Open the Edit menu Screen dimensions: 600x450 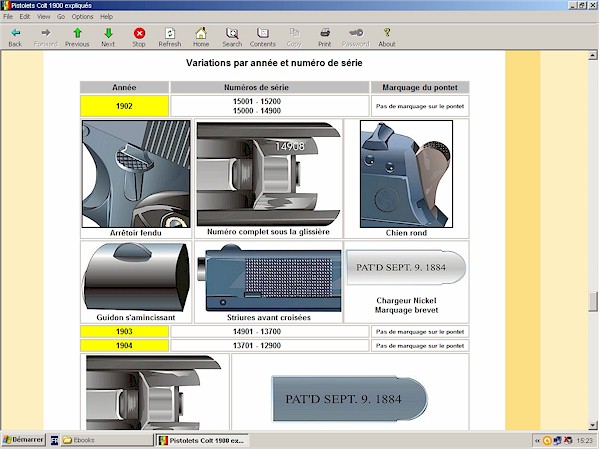click(x=24, y=16)
